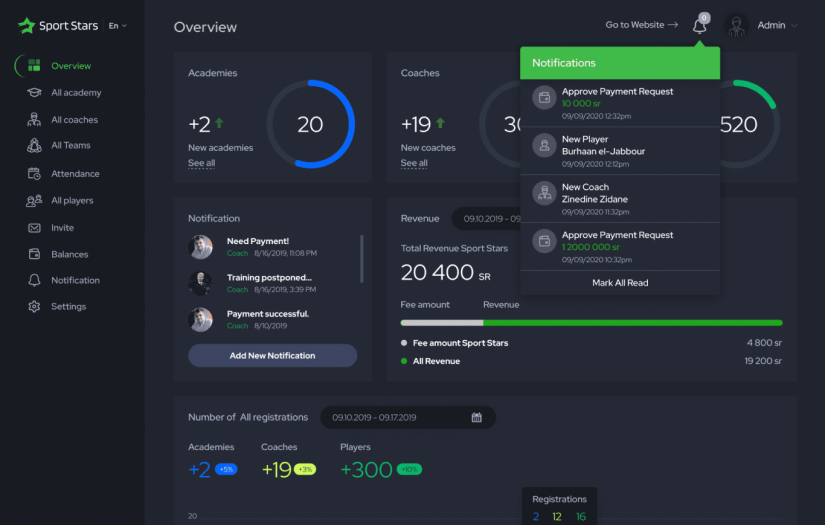Screen dimensions: 825x525
Task: Click the Notifications green header
Action: point(620,63)
